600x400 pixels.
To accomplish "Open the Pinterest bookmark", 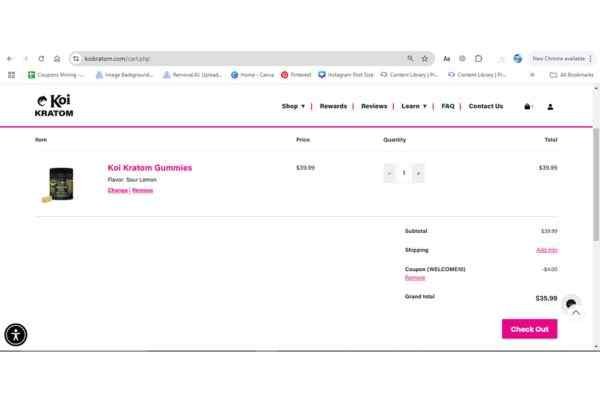I will [296, 75].
